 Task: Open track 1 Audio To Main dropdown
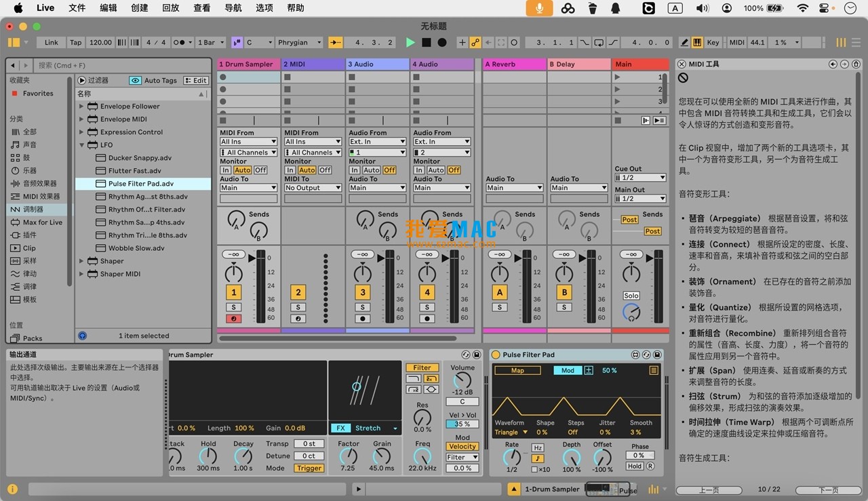[248, 188]
